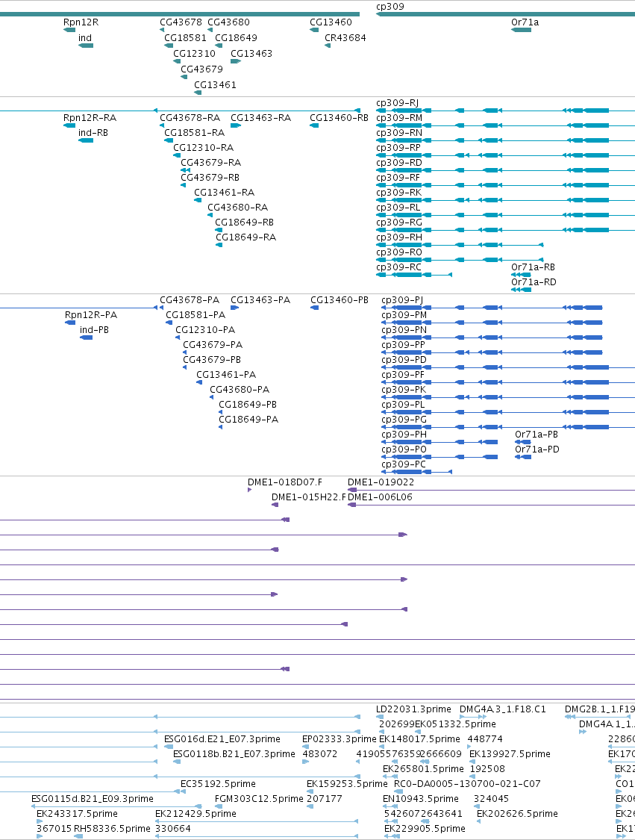Select transcript Rpn12R-RA
The width and height of the screenshot is (635, 840).
click(90, 118)
